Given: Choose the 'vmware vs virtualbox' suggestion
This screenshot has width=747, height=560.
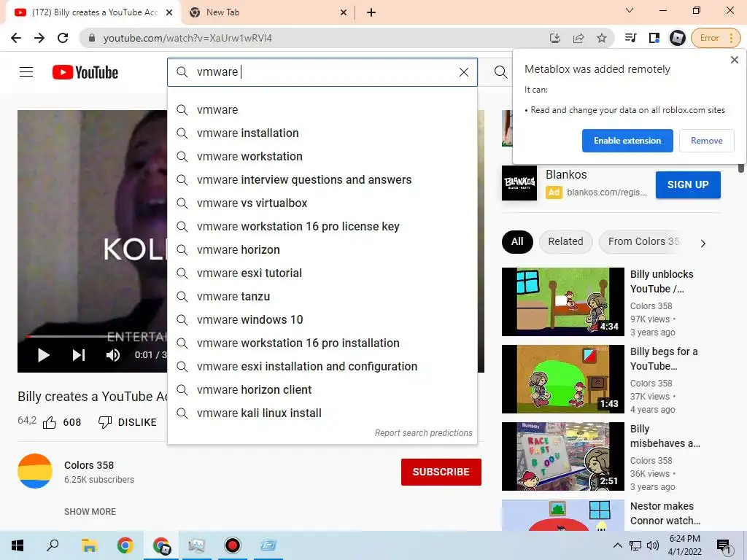Looking at the screenshot, I should pos(322,203).
